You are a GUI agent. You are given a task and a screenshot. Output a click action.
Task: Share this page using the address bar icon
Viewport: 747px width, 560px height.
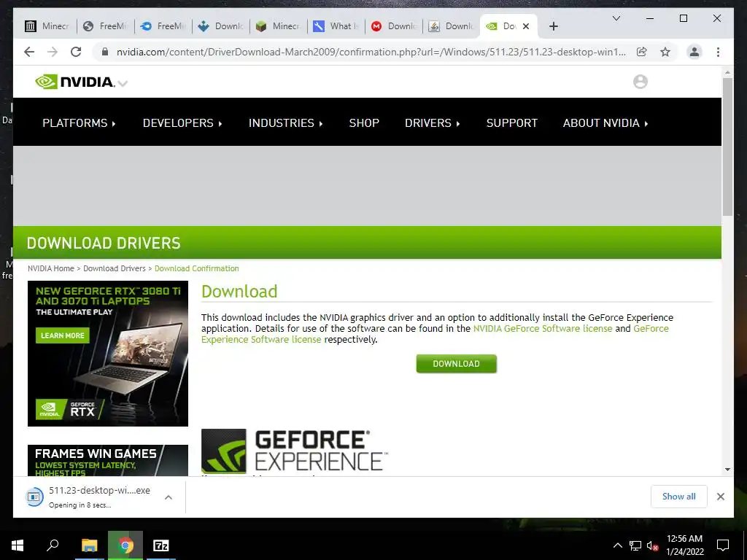point(642,52)
